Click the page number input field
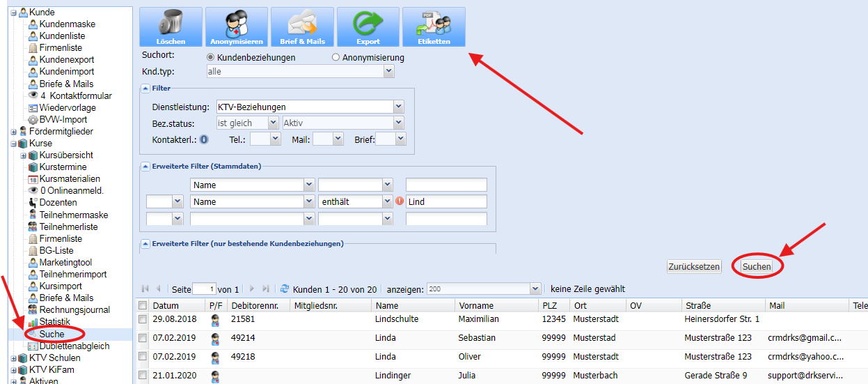 point(204,289)
